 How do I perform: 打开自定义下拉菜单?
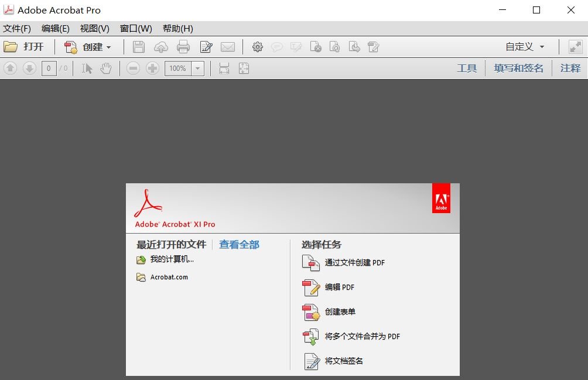point(523,47)
